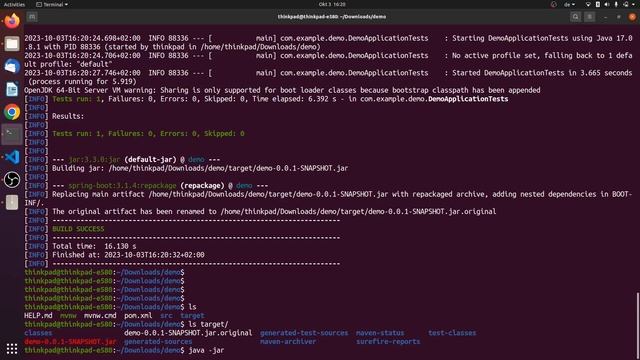The height and width of the screenshot is (360, 640).
Task: Click 'mvnw.cmd' in the ls output
Action: (x=100, y=316)
